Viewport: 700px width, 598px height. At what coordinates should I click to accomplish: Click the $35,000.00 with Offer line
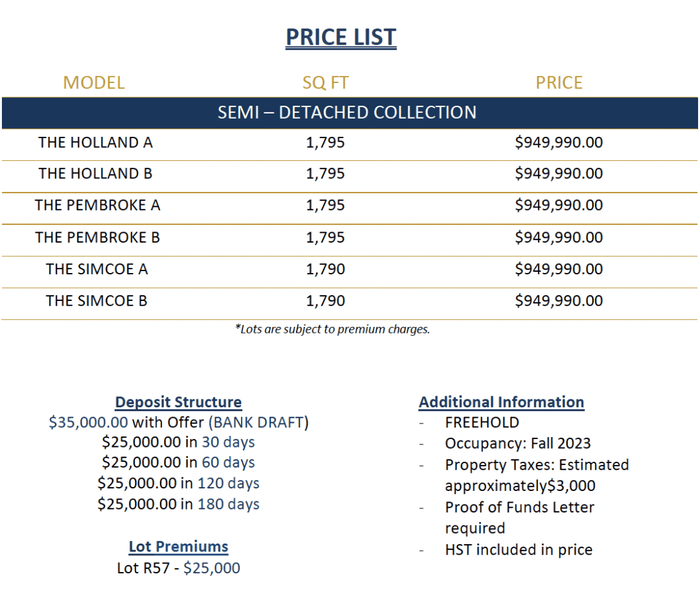click(x=179, y=422)
